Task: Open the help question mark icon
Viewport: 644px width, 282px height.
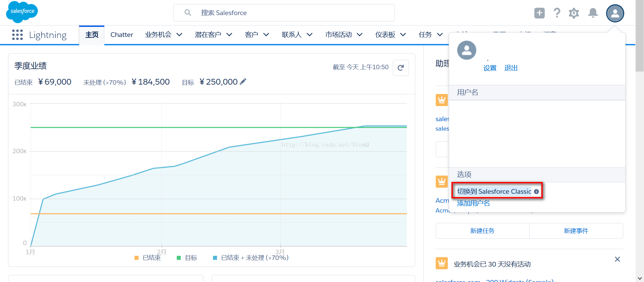Action: (x=557, y=13)
